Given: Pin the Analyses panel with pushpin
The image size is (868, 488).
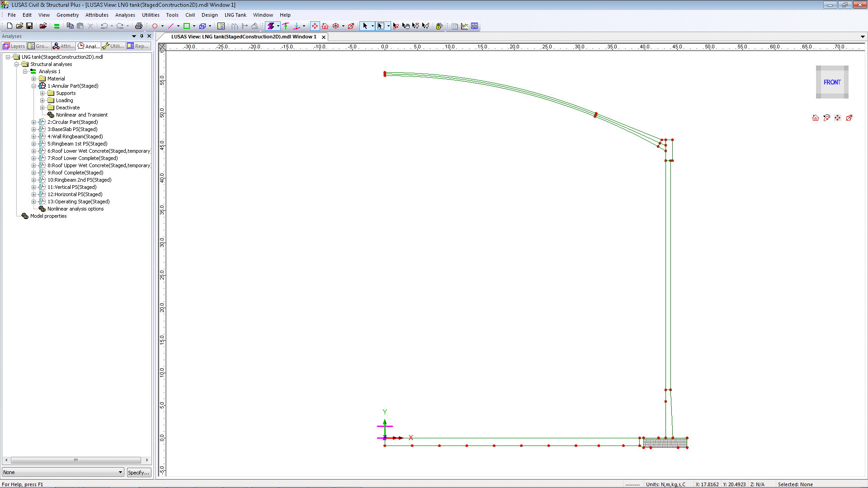Looking at the screenshot, I should (x=142, y=36).
